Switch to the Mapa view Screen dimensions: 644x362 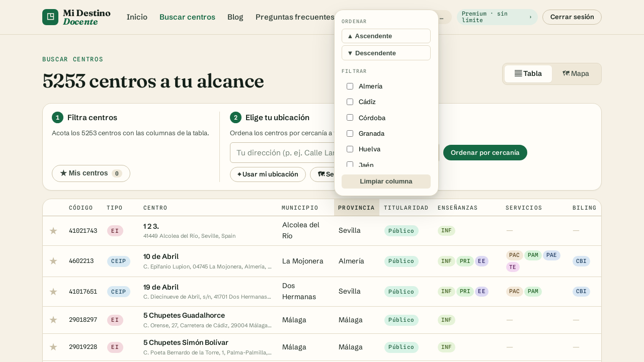pyautogui.click(x=576, y=74)
